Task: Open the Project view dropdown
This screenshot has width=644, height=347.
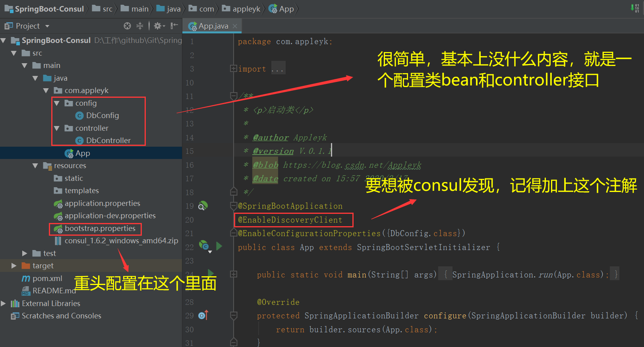Action: tap(47, 26)
